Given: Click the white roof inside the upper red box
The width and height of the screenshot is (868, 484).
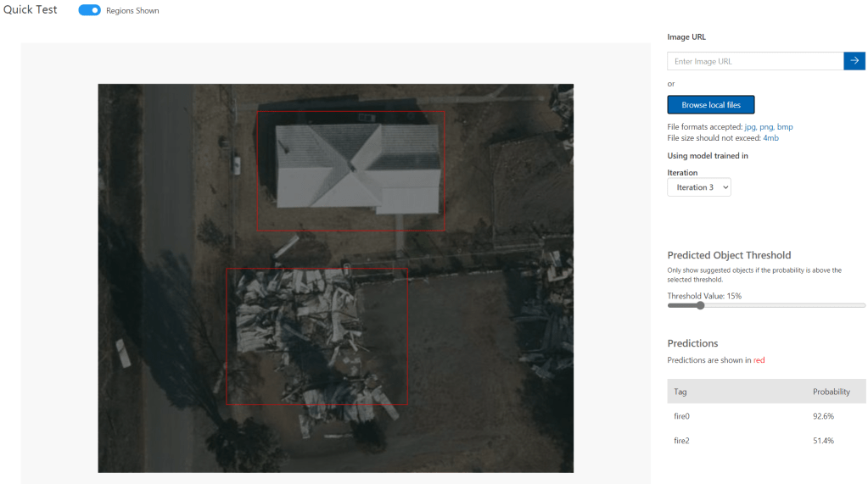Looking at the screenshot, I should (356, 165).
